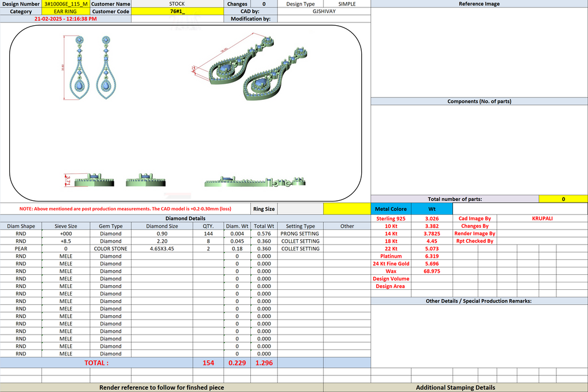Select the Diam Shape column header
588x392 pixels.
coord(21,226)
